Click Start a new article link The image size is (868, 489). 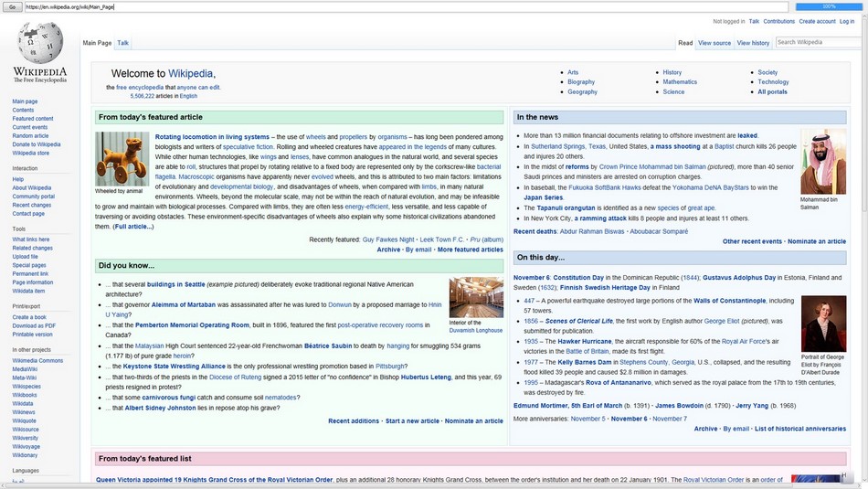[x=412, y=420]
